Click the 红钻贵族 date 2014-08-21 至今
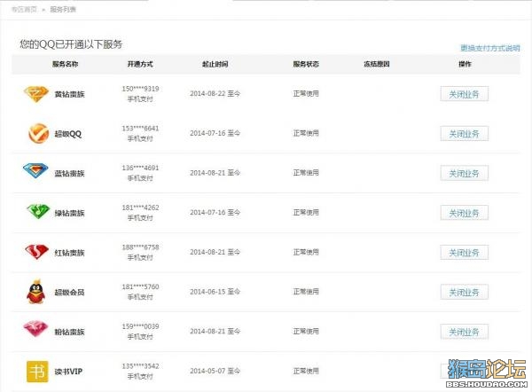532x392 pixels. [x=215, y=252]
